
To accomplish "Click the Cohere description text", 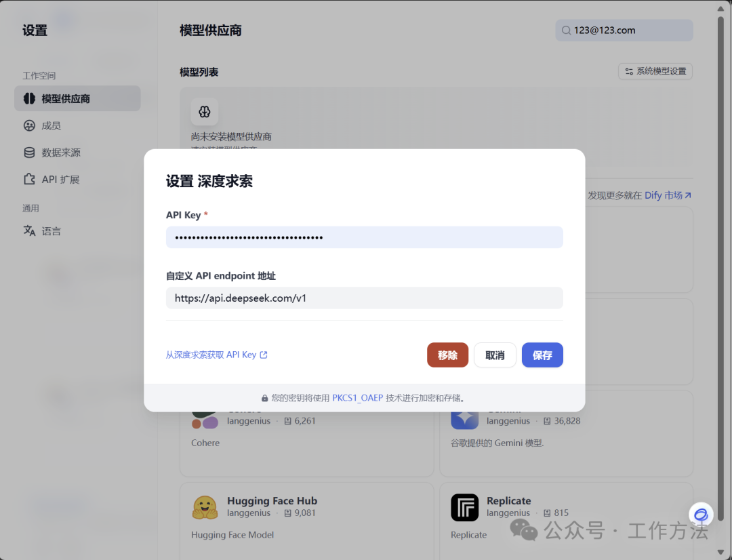I will 205,443.
